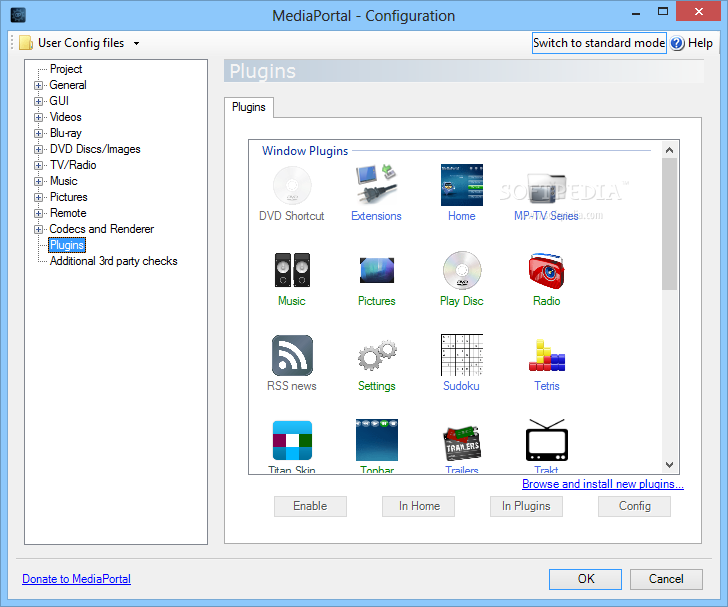Viewport: 728px width, 607px height.
Task: Click the Help label in toolbar
Action: click(700, 43)
